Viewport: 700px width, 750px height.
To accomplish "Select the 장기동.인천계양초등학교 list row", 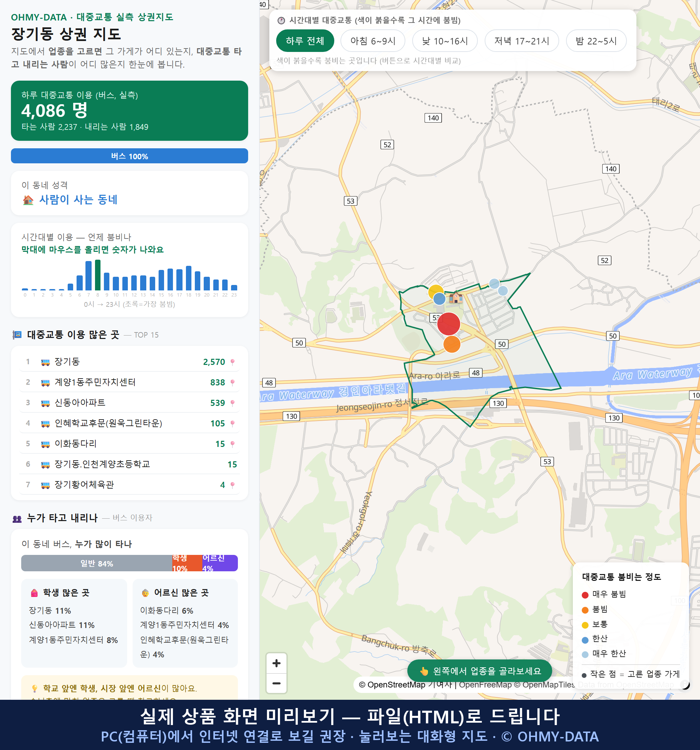I will click(130, 464).
